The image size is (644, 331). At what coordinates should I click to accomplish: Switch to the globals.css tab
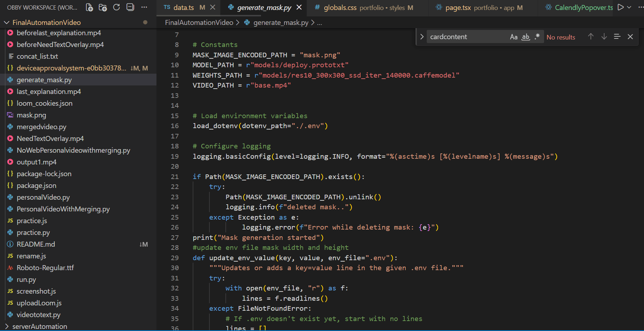[x=340, y=7]
